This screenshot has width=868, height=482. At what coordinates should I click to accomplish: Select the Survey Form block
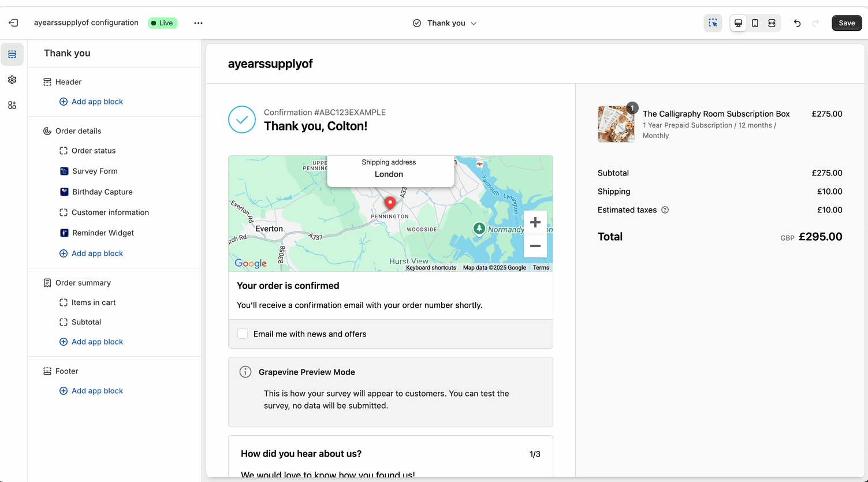pyautogui.click(x=95, y=171)
